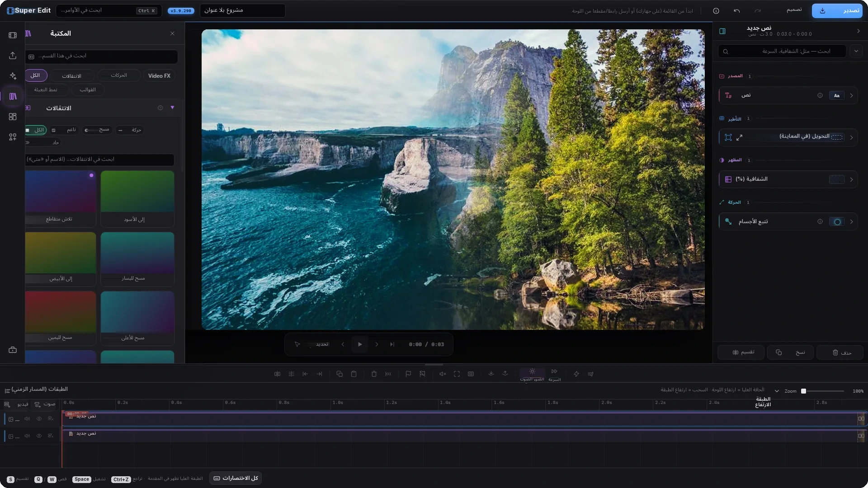The width and height of the screenshot is (868, 488).
Task: Click the lightning bolt icon in timeline toolbar
Action: pos(576,374)
